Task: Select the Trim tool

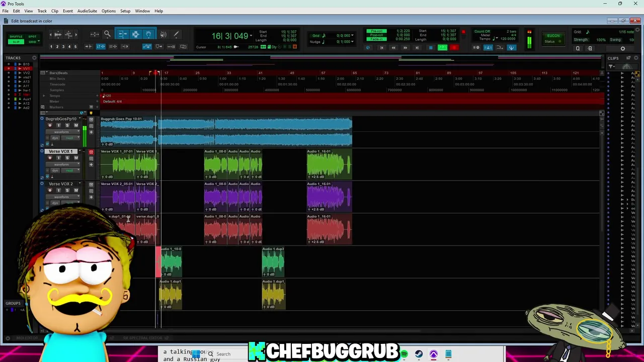Action: pyautogui.click(x=122, y=34)
